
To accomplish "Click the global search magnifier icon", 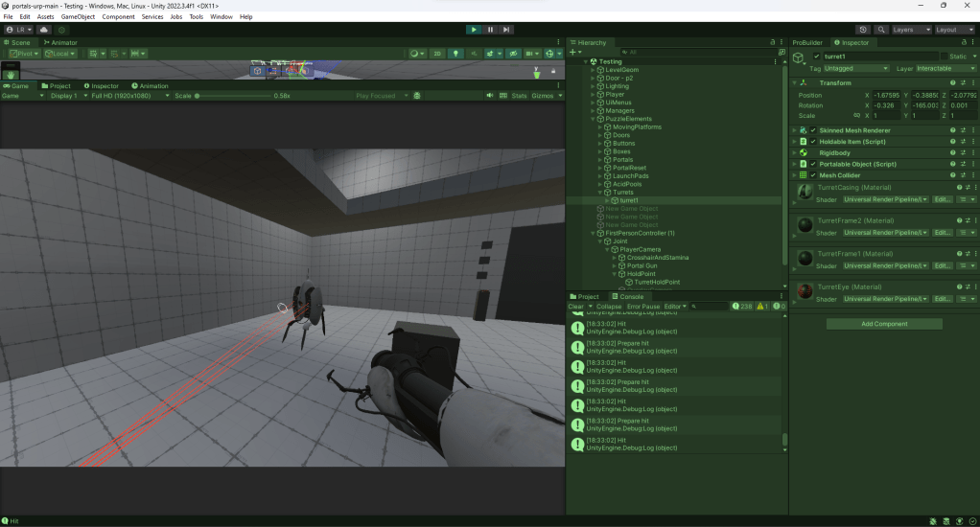I will pyautogui.click(x=881, y=30).
